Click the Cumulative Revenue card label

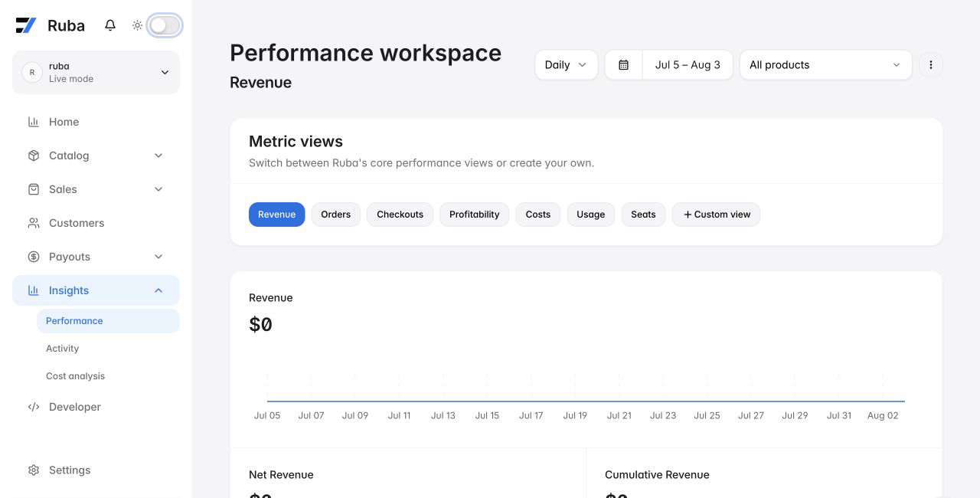click(657, 475)
